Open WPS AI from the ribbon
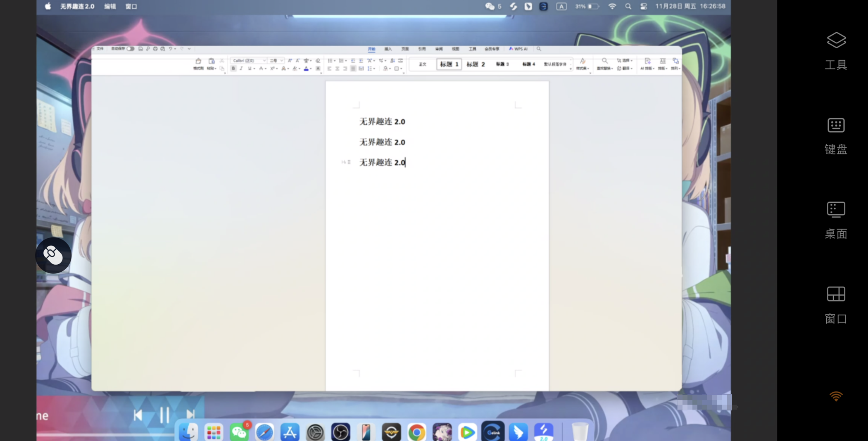The width and height of the screenshot is (868, 441). (x=518, y=49)
